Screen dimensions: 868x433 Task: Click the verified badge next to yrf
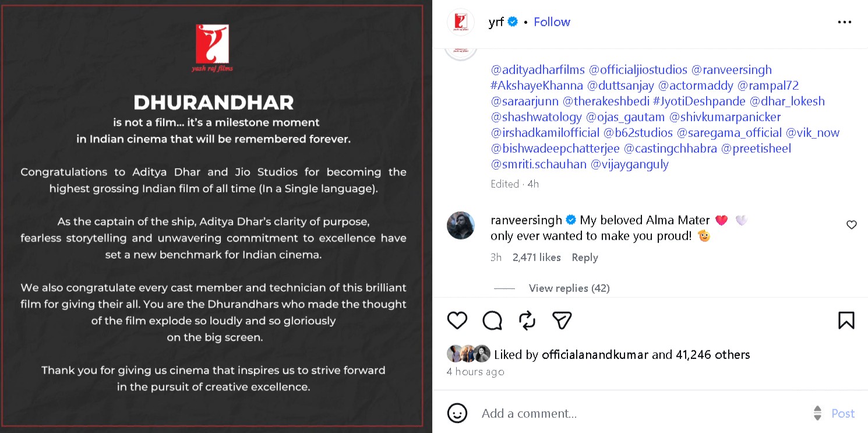pos(512,22)
